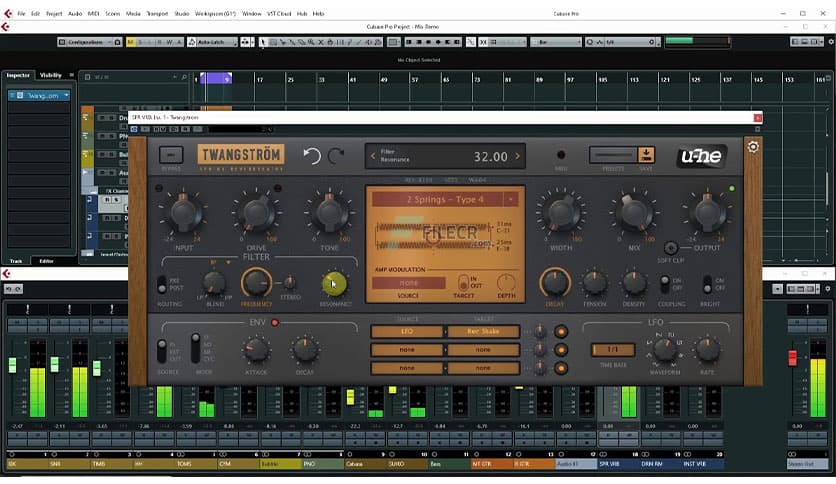The height and width of the screenshot is (484, 836).
Task: Click the LFO Time Base 1/1 field
Action: 612,349
